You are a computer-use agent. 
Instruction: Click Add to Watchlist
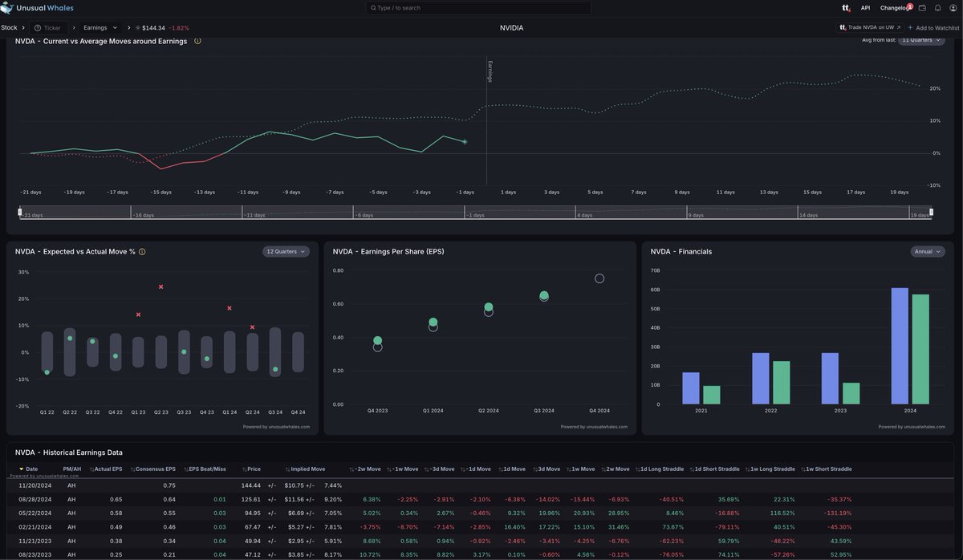coord(933,27)
